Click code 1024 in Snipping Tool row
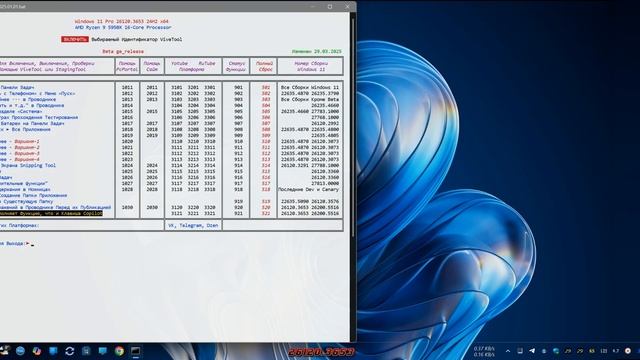Image resolution: width=640 pixels, height=360 pixels. click(x=127, y=165)
